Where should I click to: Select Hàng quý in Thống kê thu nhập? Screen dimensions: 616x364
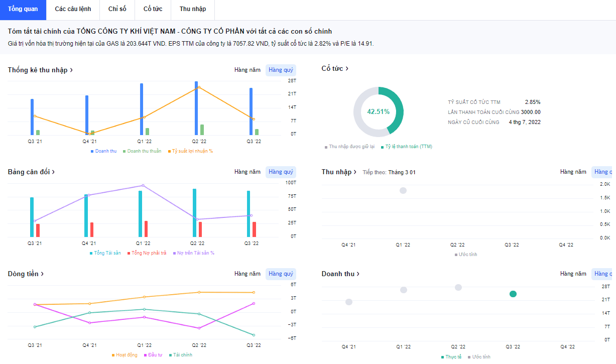[x=281, y=70]
